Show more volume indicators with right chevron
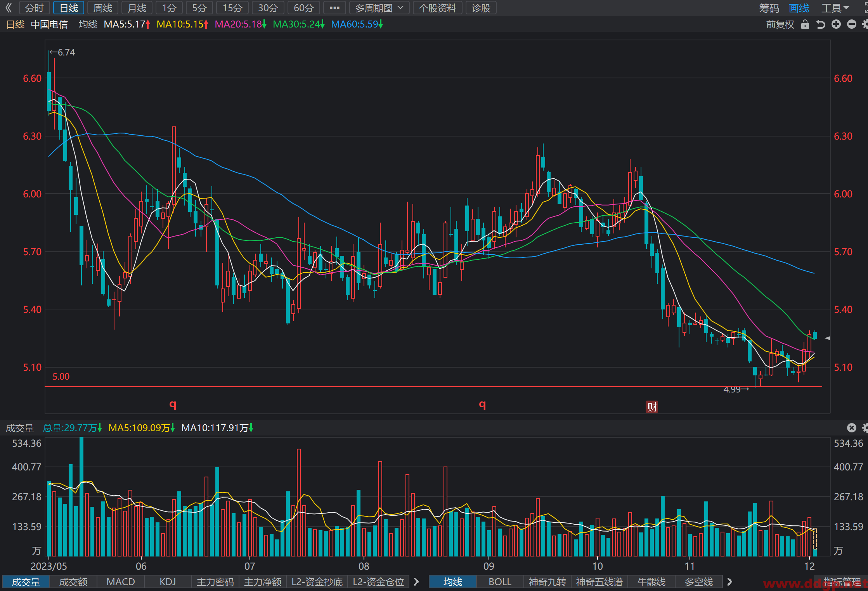This screenshot has width=868, height=591. coord(416,582)
